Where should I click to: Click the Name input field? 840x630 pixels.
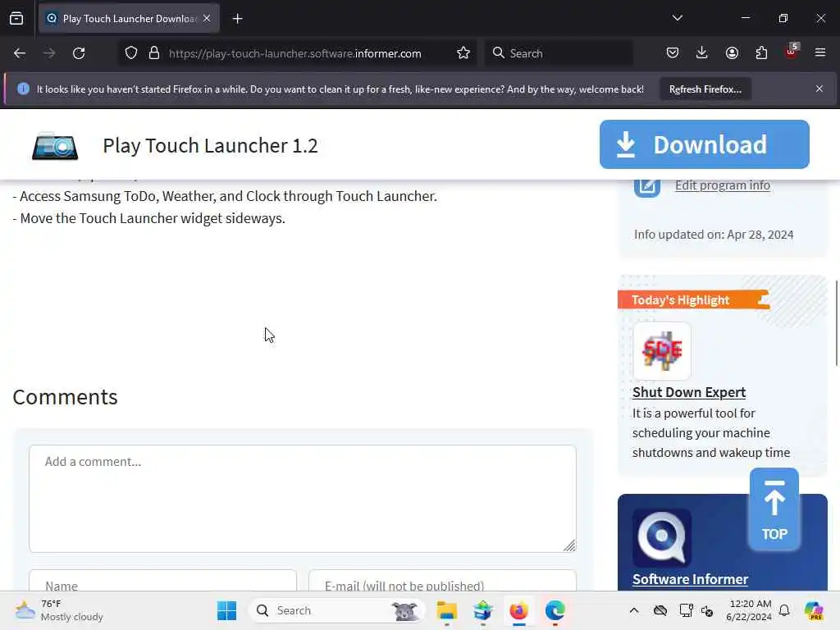(163, 582)
